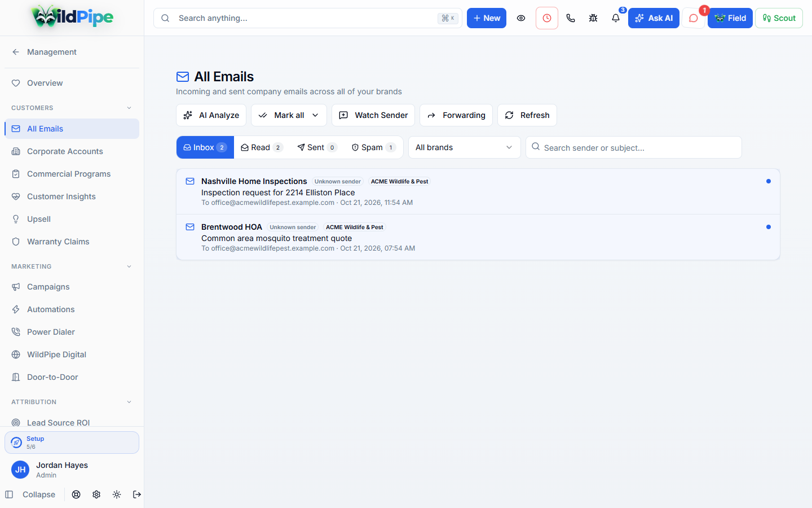
Task: Focus the Search anything field
Action: (x=308, y=18)
